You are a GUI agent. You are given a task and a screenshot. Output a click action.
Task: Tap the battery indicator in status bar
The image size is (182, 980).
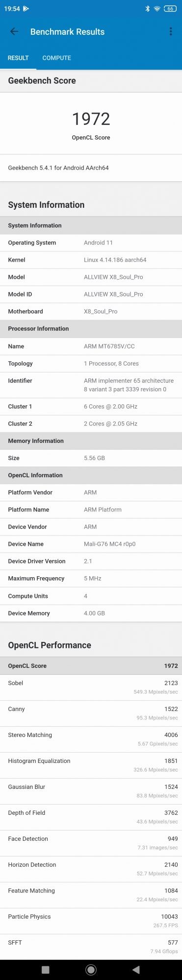tap(170, 9)
